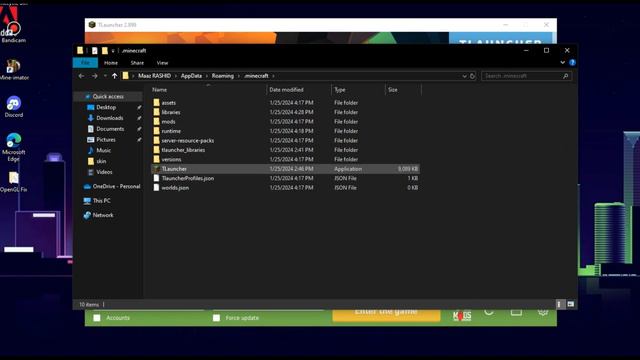Screen dimensions: 640x360
Task: Click the KIDS logo in TLauncher
Action: pyautogui.click(x=462, y=316)
